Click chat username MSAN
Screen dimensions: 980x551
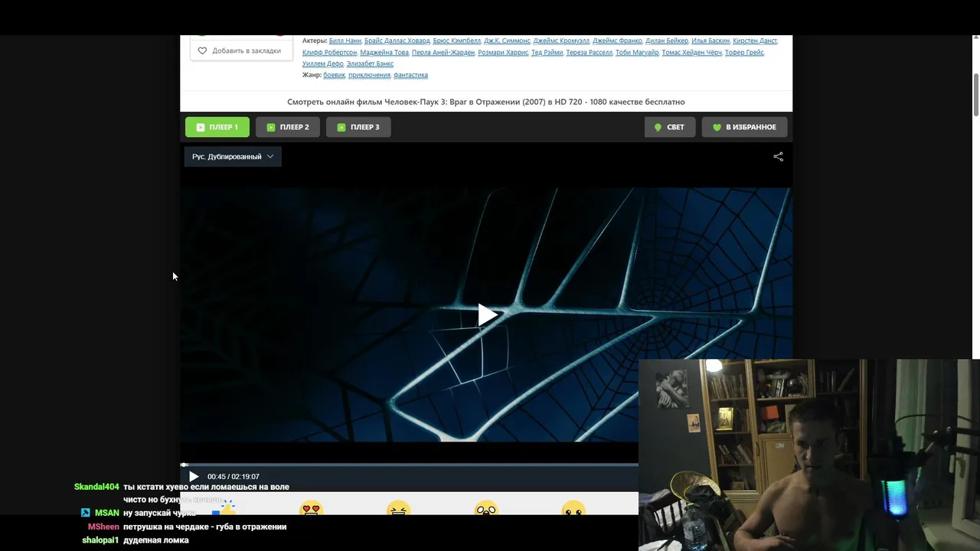coord(107,513)
